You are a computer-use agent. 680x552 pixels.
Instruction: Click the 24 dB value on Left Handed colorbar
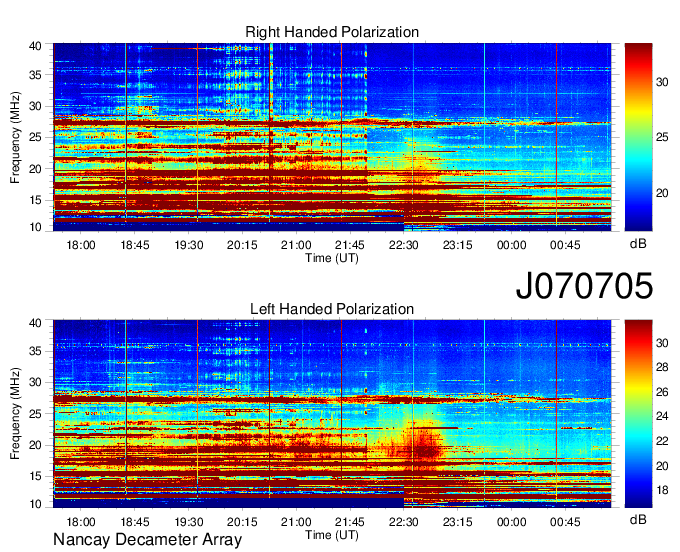coord(662,417)
